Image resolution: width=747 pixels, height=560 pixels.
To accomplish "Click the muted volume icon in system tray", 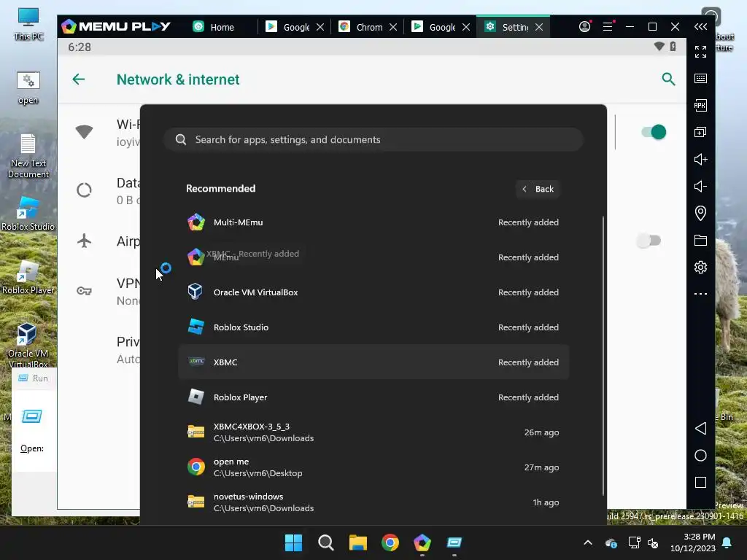I will coord(653,542).
